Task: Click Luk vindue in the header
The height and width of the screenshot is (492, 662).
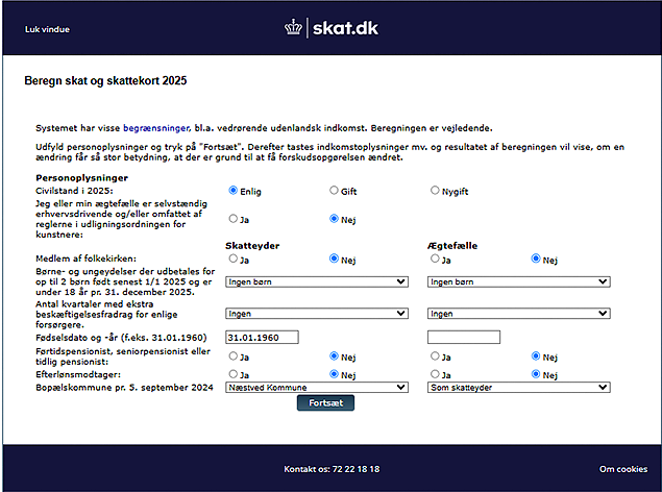Action: click(47, 29)
